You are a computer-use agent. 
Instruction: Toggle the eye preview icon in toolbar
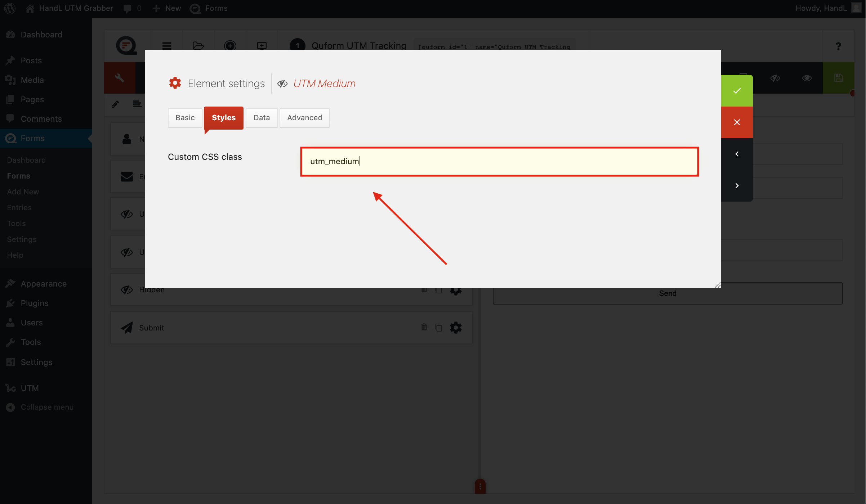(807, 78)
